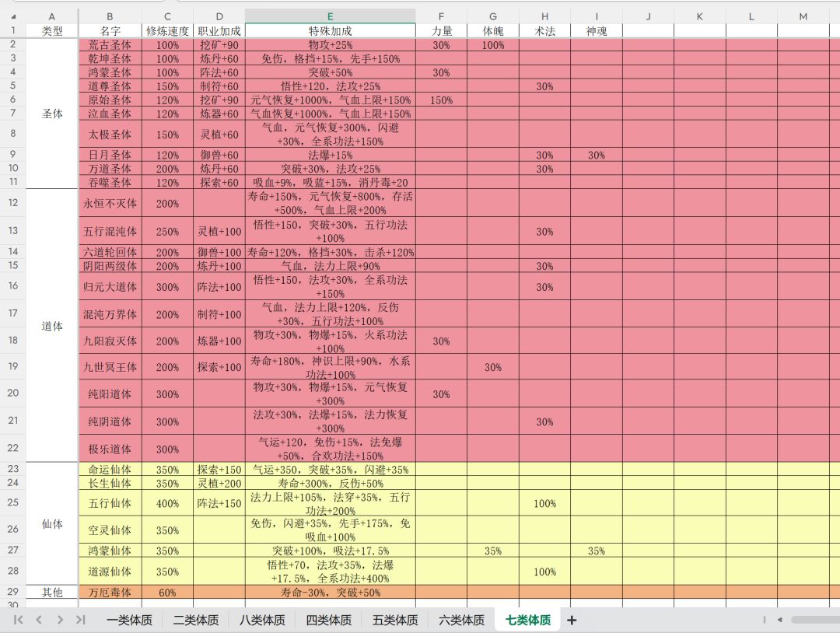Screen dimensions: 840x633
Task: Select the column I header
Action: tap(597, 16)
